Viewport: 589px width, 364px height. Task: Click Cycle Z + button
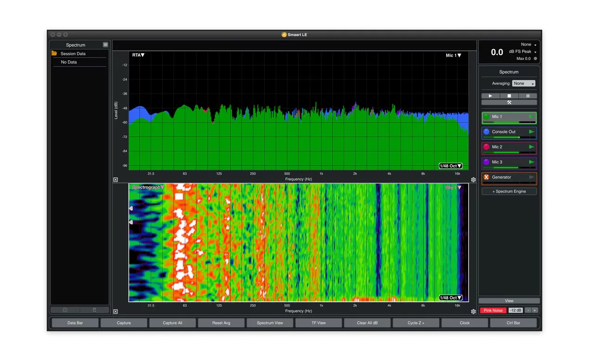(x=416, y=323)
